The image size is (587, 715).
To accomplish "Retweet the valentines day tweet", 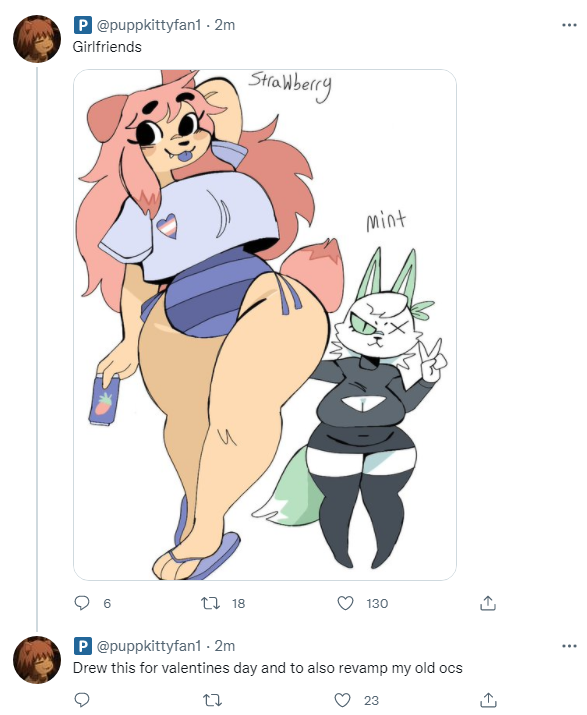I will (212, 700).
